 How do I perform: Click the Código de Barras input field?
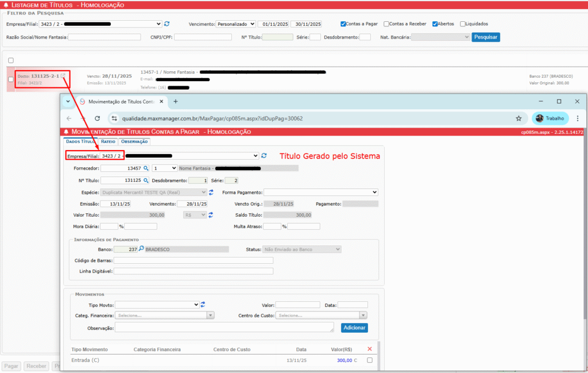tap(193, 260)
